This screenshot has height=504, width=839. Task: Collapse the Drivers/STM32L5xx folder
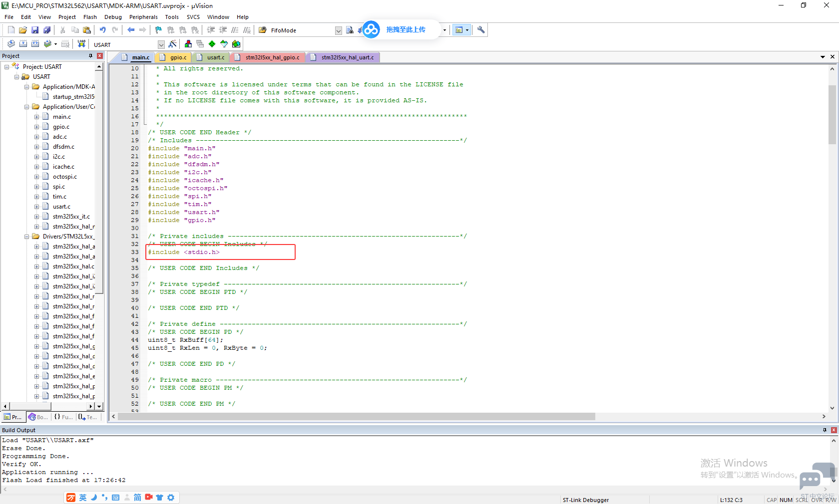coord(26,237)
